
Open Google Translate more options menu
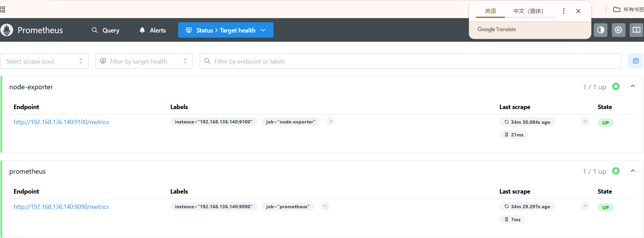[564, 11]
